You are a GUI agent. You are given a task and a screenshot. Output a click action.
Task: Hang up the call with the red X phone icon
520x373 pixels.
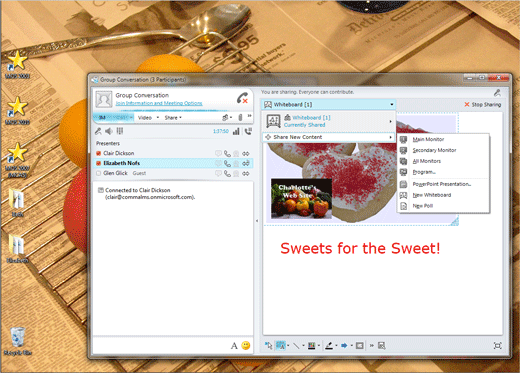pyautogui.click(x=242, y=98)
